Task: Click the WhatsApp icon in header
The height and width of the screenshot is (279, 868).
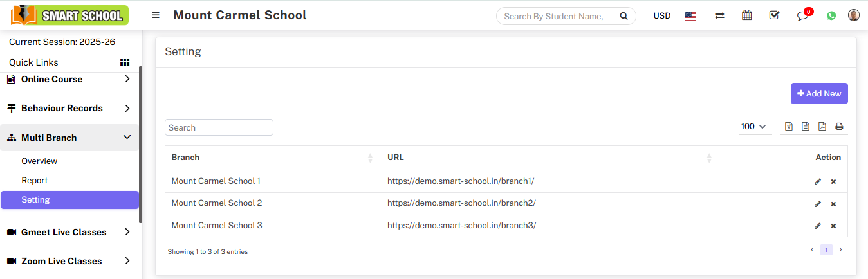Action: coord(831,15)
